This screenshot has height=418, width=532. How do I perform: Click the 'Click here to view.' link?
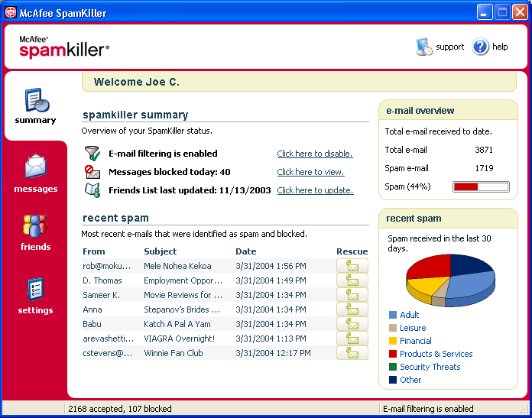[x=310, y=172]
